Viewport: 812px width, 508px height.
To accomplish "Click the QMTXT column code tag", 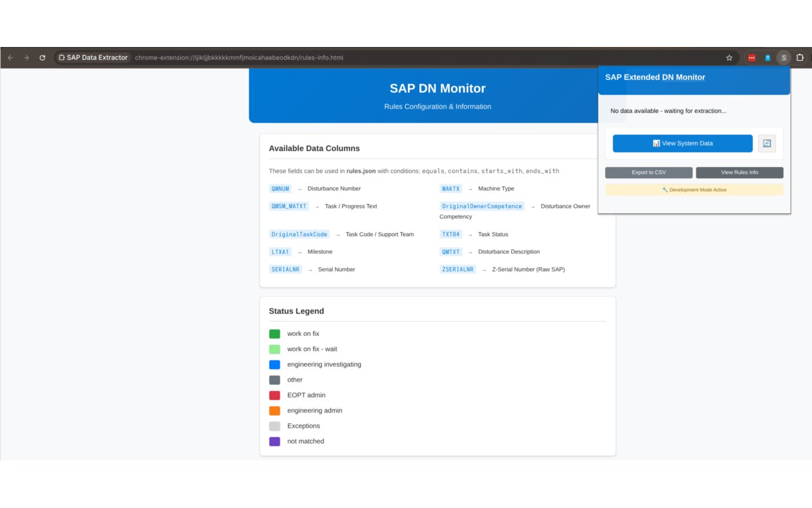I will click(451, 252).
